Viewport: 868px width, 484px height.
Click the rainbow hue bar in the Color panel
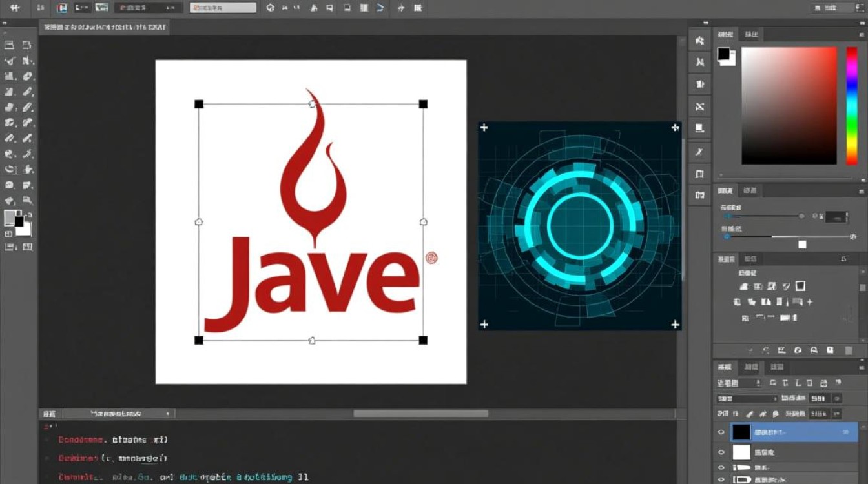(851, 105)
